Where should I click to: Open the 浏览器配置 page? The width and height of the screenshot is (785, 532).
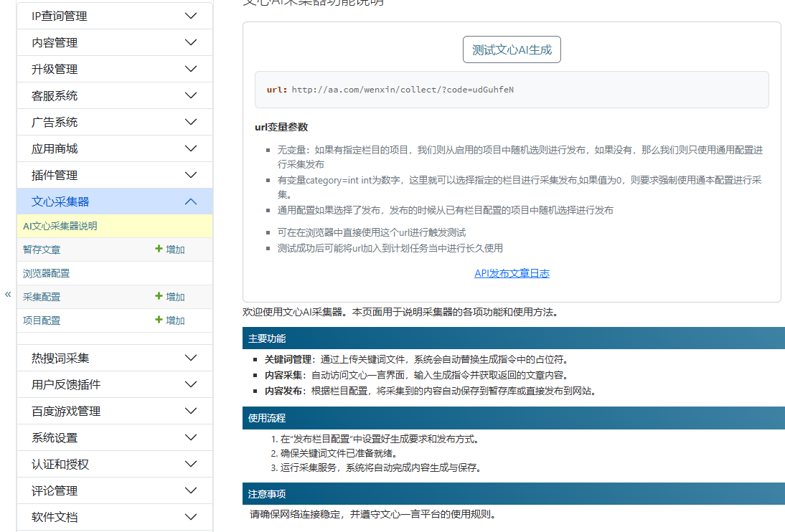tap(40, 272)
